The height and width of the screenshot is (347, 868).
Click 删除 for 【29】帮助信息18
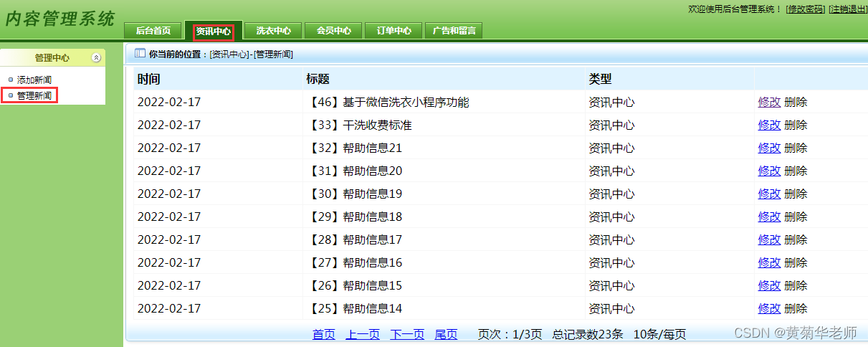tap(796, 217)
